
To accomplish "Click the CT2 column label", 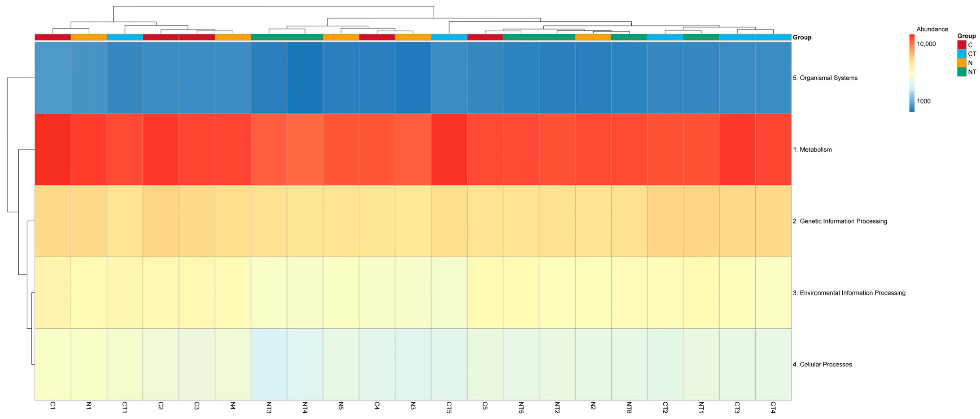I will pyautogui.click(x=665, y=407).
